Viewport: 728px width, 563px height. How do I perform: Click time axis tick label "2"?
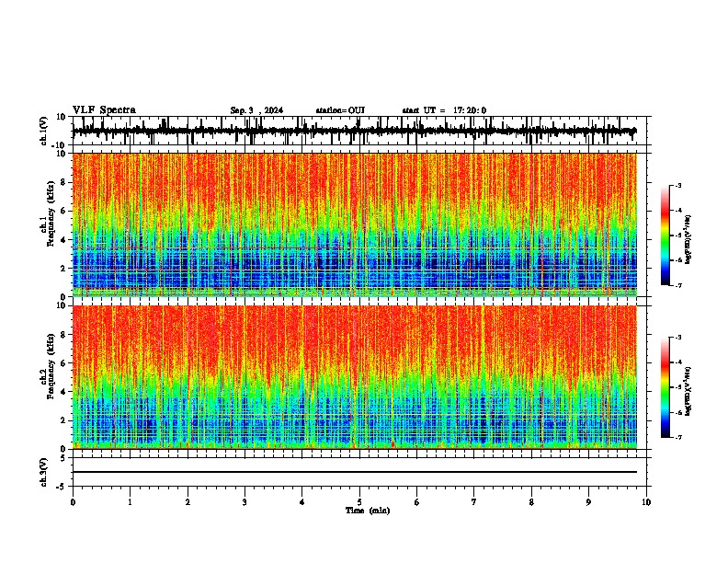188,502
